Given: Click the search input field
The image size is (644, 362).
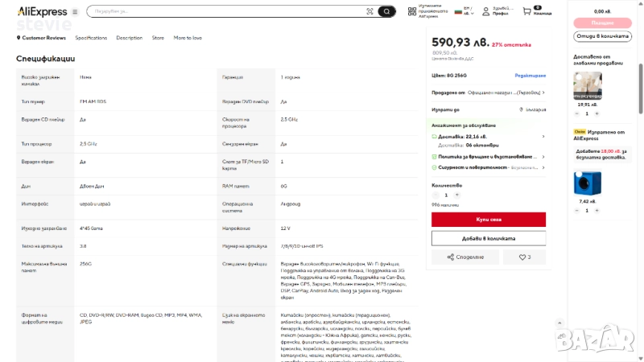Looking at the screenshot, I should [225, 11].
